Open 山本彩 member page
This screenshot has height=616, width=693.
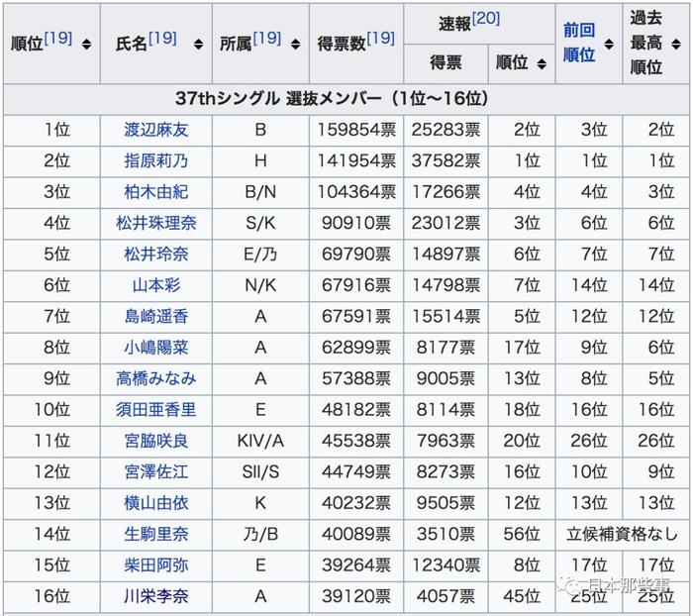[156, 285]
